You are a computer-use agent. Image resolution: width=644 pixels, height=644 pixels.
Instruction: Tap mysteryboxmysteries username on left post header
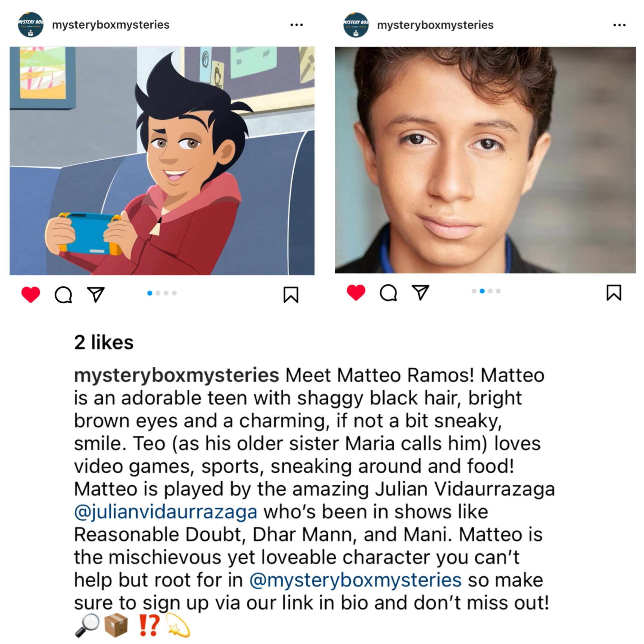pyautogui.click(x=111, y=25)
